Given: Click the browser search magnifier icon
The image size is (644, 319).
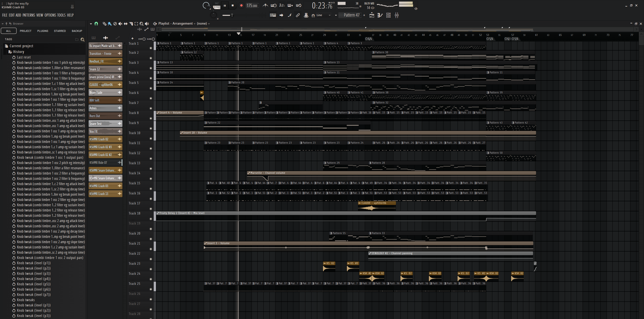Looking at the screenshot, I should tap(82, 39).
